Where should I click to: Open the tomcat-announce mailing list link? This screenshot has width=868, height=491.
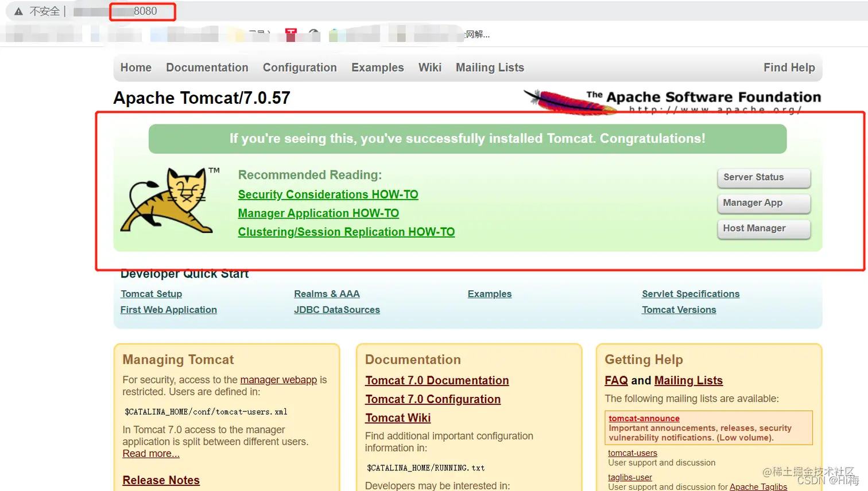(644, 419)
